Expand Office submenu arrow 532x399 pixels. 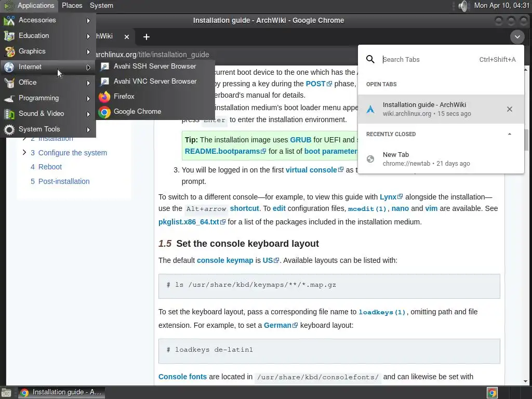pos(88,83)
